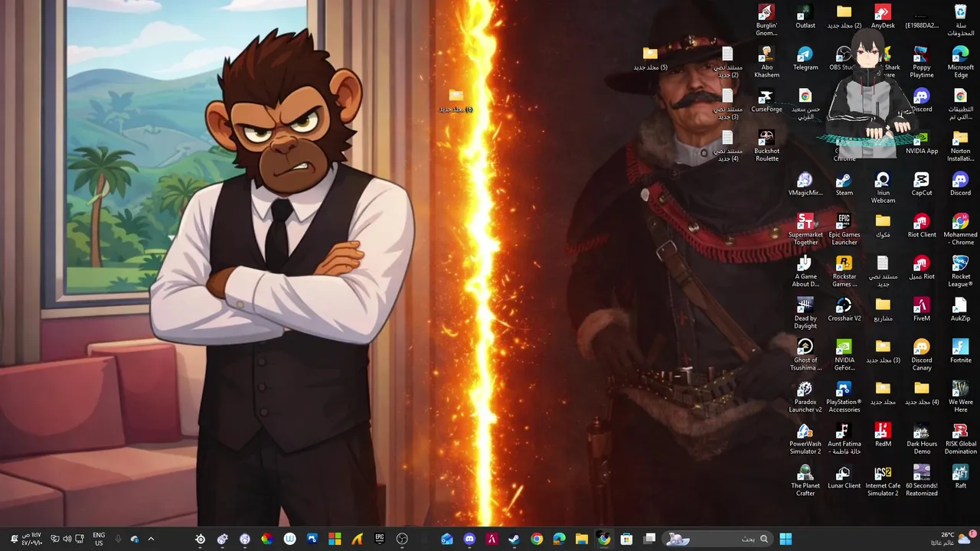The width and height of the screenshot is (980, 551).
Task: Open the Burglin' Gnomes desktop shortcut
Action: 766,20
